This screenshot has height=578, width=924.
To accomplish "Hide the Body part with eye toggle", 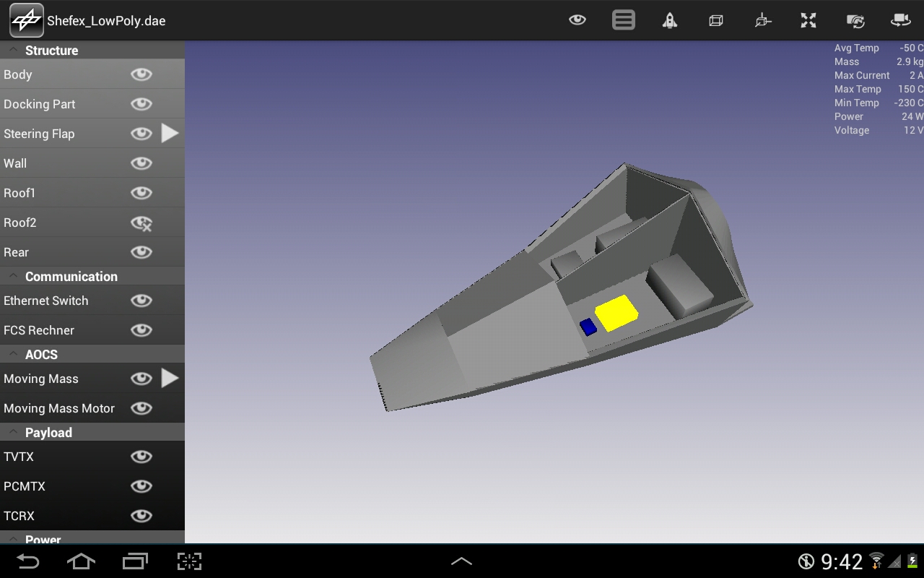I will coord(141,74).
